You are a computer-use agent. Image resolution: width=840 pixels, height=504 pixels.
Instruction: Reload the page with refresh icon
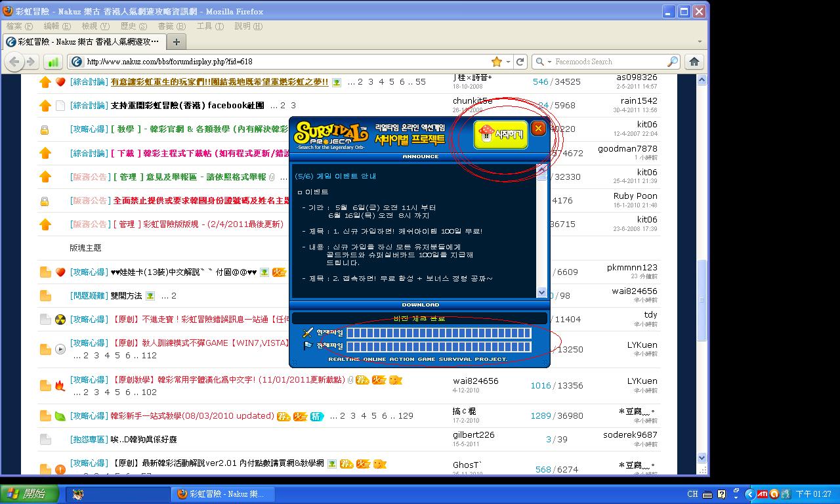click(x=520, y=62)
